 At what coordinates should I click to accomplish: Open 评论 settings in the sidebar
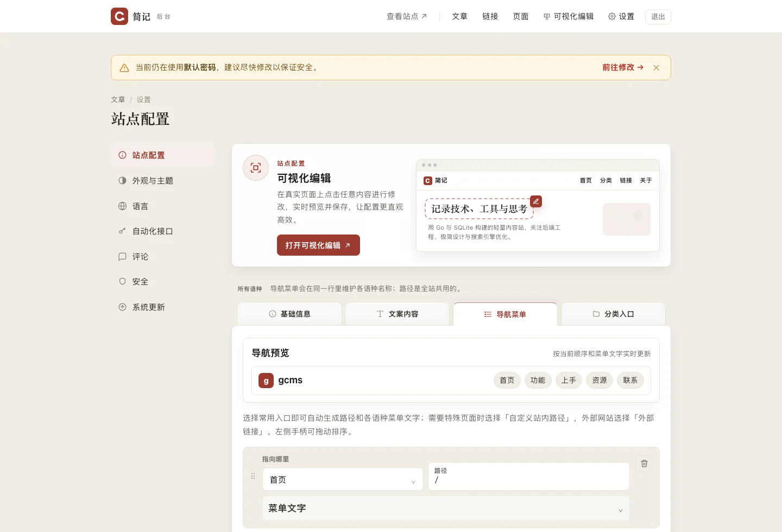point(163,257)
